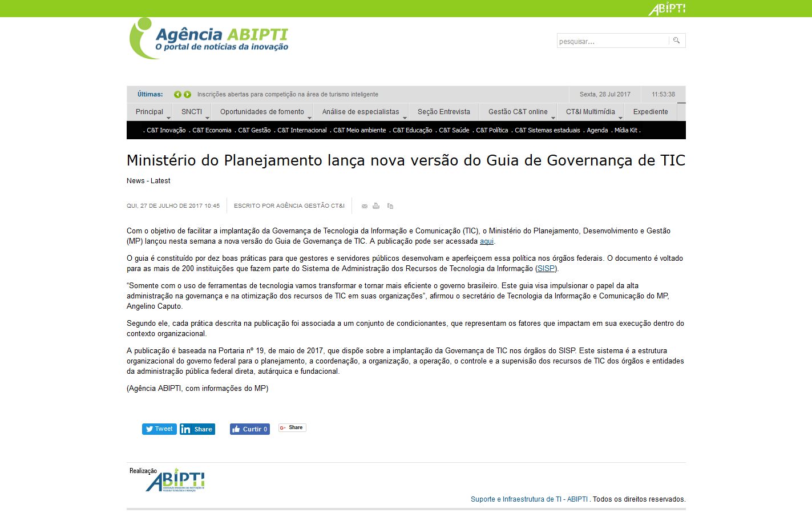Show next headline with right arrow

(x=187, y=95)
